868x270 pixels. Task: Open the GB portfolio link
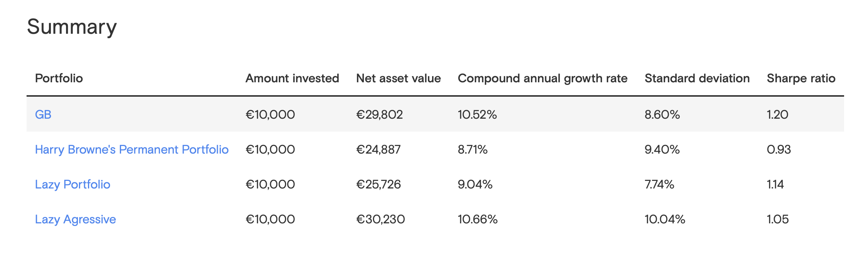(43, 115)
